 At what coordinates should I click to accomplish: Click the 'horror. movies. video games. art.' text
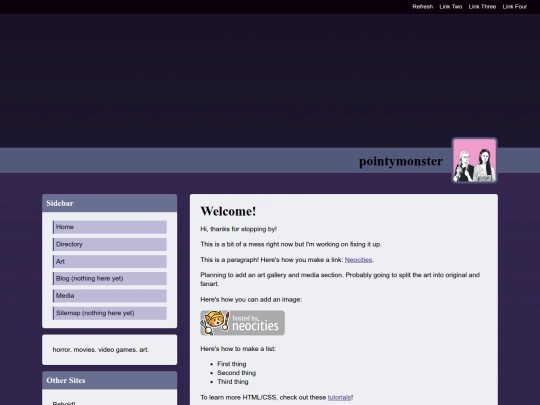pos(101,350)
